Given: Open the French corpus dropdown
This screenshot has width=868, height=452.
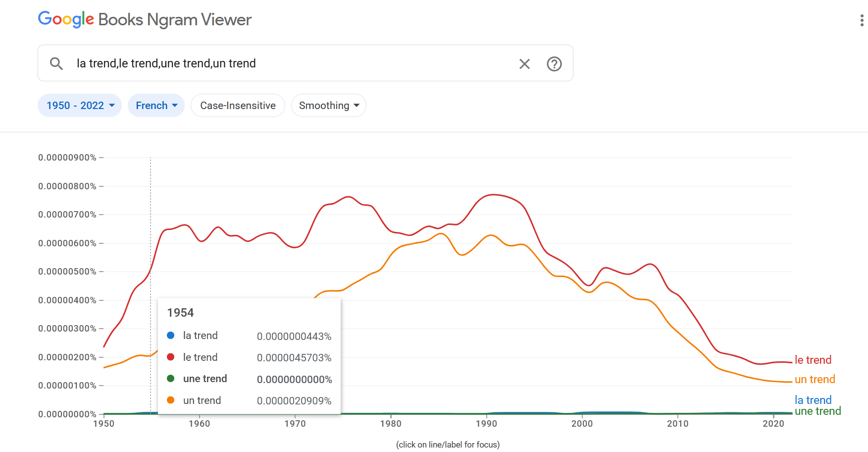Looking at the screenshot, I should click(156, 106).
